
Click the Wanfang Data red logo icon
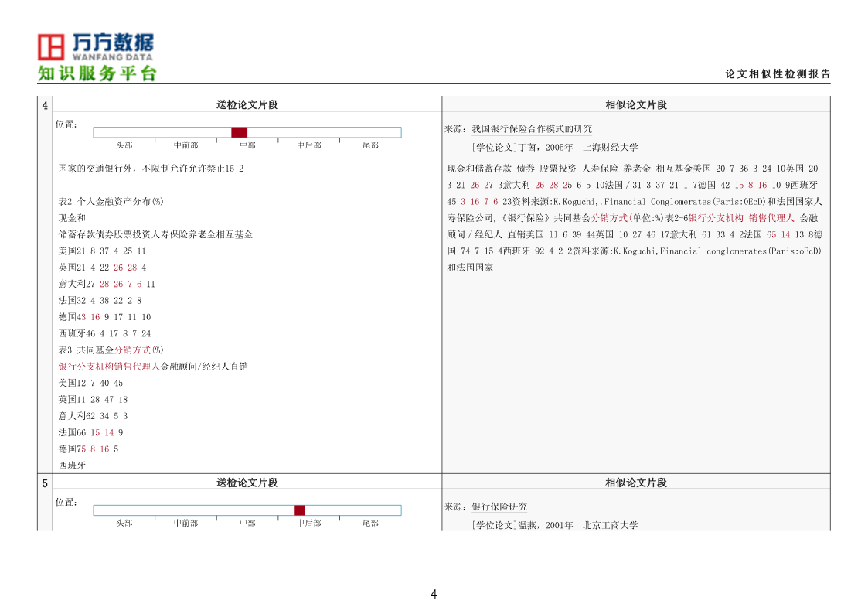point(52,46)
